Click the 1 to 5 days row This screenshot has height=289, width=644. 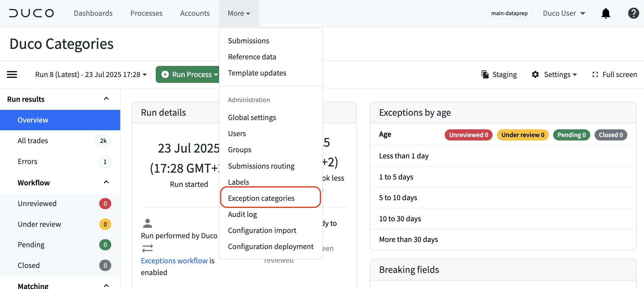[x=503, y=177]
